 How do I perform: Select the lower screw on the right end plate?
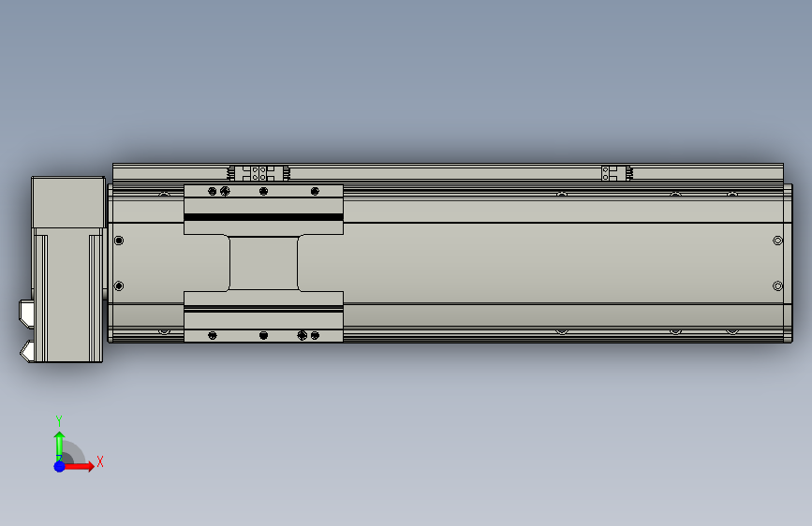pos(777,285)
